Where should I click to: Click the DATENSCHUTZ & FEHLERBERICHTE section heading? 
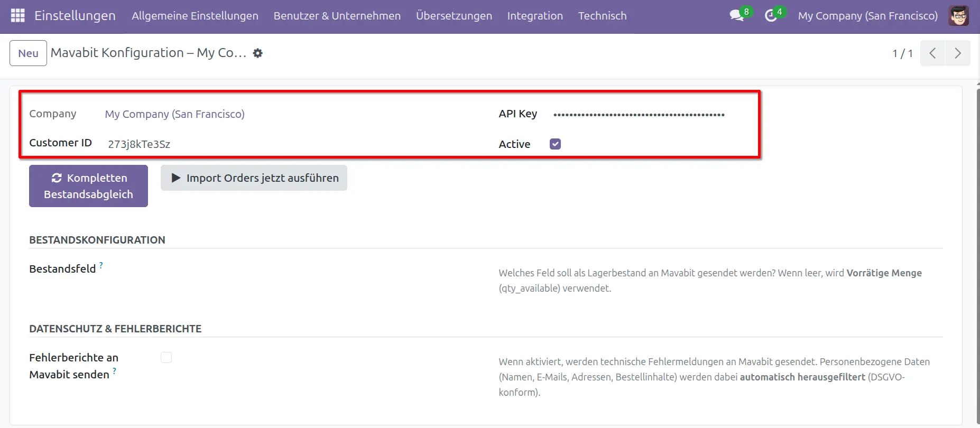tap(115, 329)
